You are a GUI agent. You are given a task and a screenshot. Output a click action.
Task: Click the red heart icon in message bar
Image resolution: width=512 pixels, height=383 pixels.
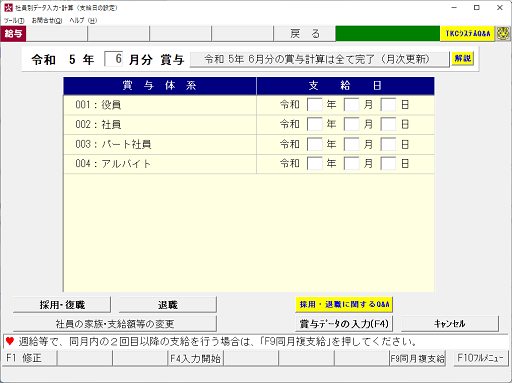coord(10,341)
